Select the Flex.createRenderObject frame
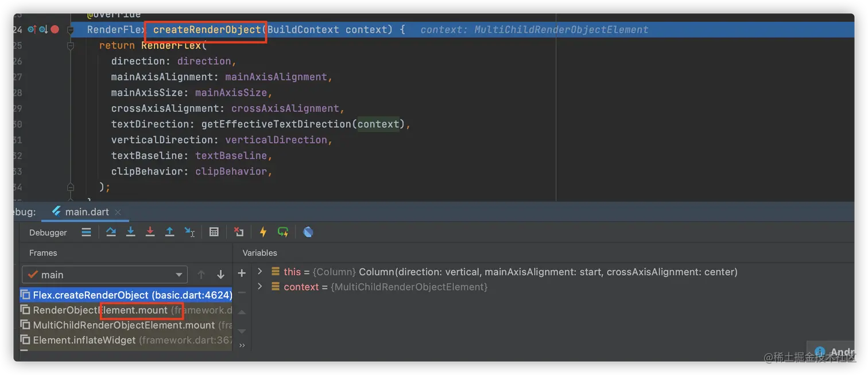 pyautogui.click(x=126, y=295)
